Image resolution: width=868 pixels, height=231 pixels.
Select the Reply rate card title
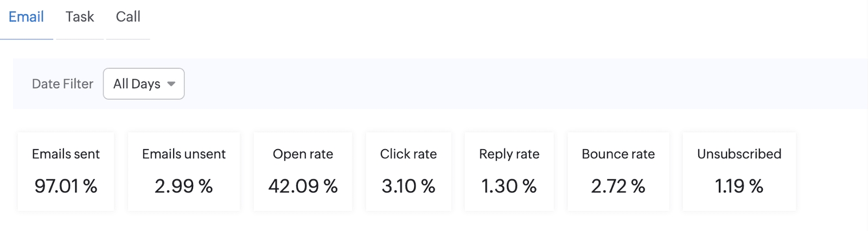click(x=509, y=154)
